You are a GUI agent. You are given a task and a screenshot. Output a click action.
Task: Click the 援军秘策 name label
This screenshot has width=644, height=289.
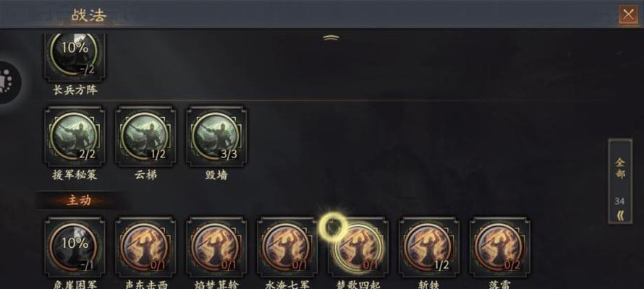pos(75,175)
